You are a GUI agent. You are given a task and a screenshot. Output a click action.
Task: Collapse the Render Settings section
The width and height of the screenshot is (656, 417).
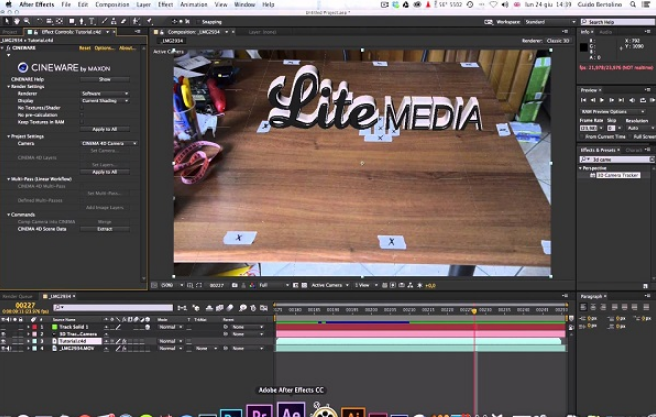pos(8,86)
